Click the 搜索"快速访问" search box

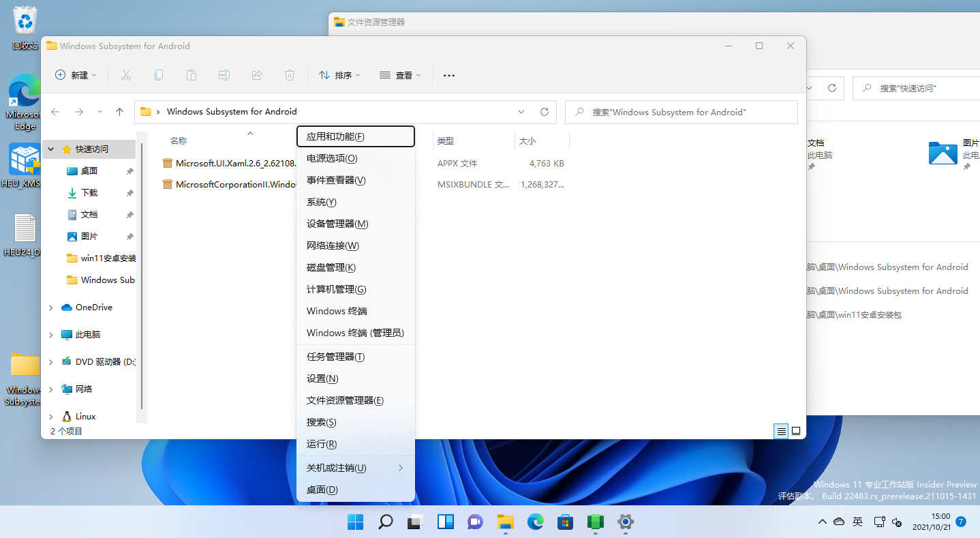coord(916,88)
